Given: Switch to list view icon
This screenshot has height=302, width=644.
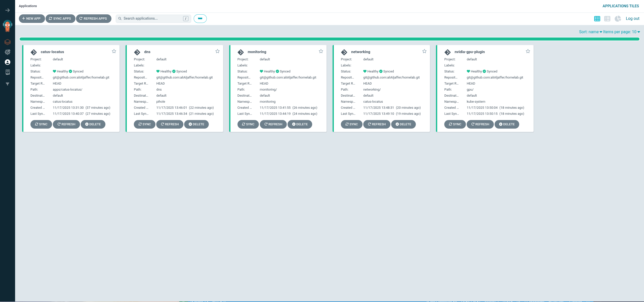Looking at the screenshot, I should [607, 19].
